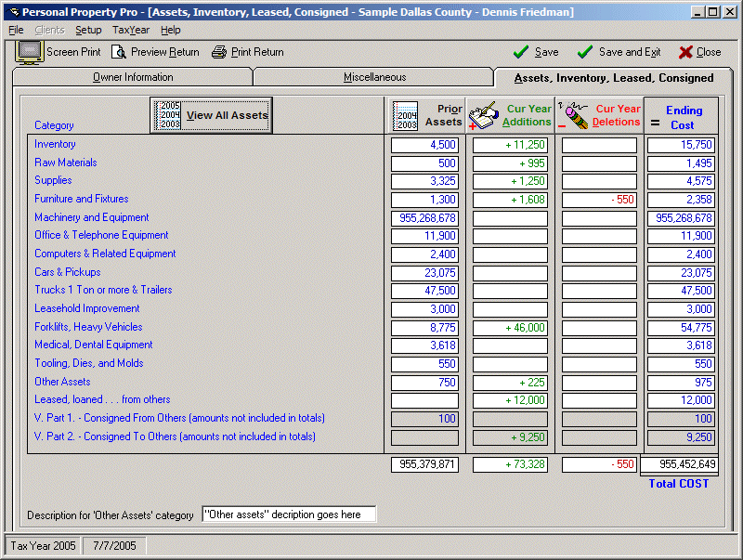Open the Other Assets category
The height and width of the screenshot is (560, 743).
[x=62, y=382]
